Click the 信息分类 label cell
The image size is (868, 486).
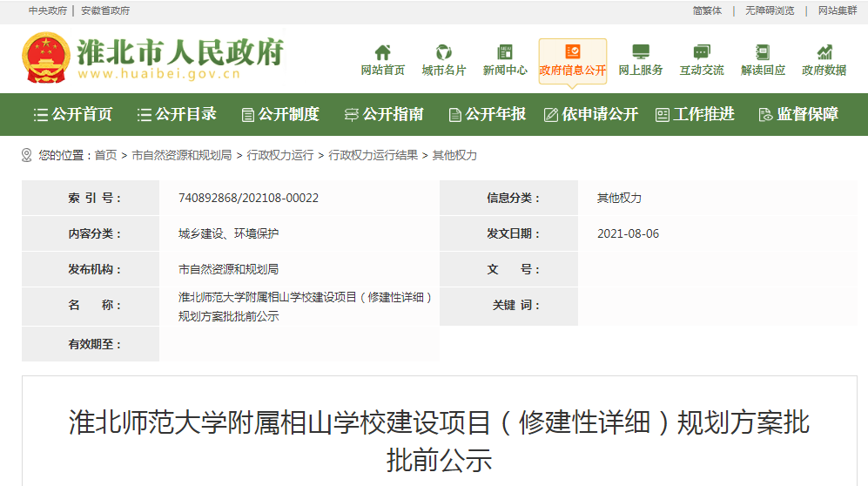[508, 199]
